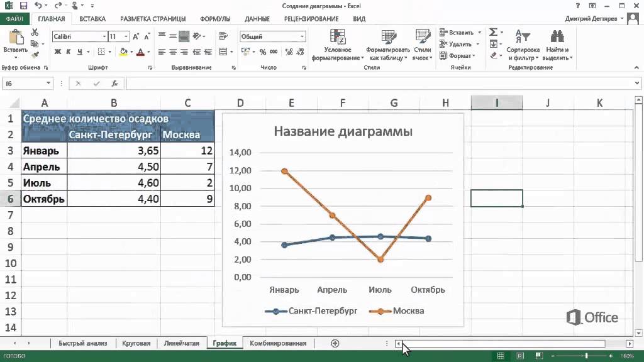Apply red font color to text

[140, 52]
